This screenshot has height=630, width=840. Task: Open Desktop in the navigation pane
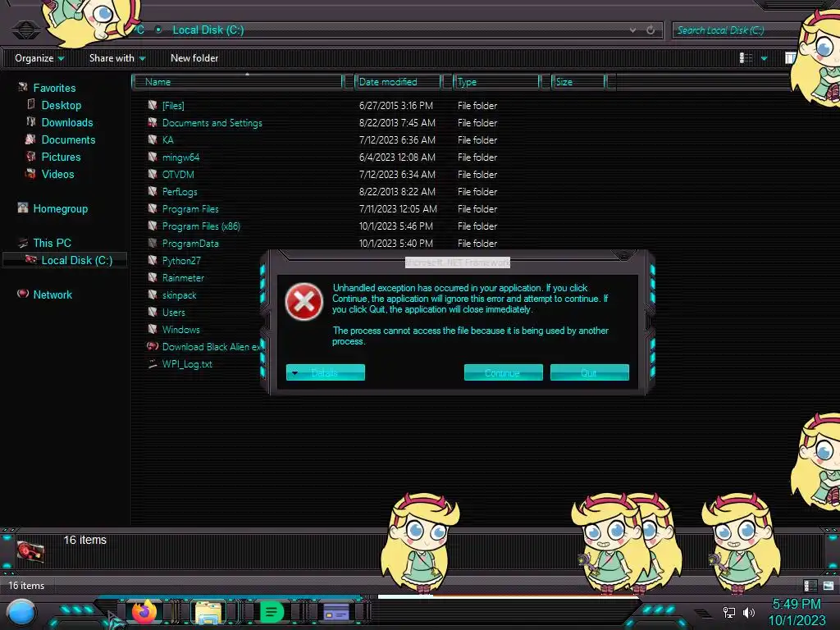point(61,105)
